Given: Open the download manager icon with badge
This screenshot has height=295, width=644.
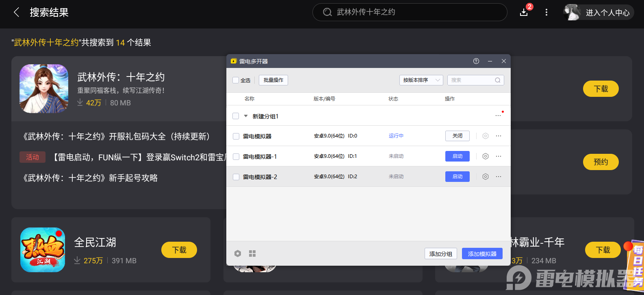Looking at the screenshot, I should coord(524,12).
